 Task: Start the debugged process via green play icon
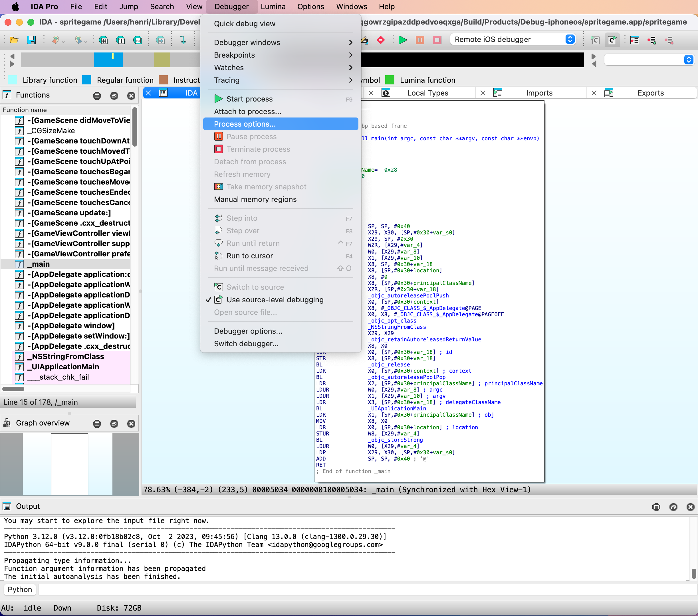(403, 40)
